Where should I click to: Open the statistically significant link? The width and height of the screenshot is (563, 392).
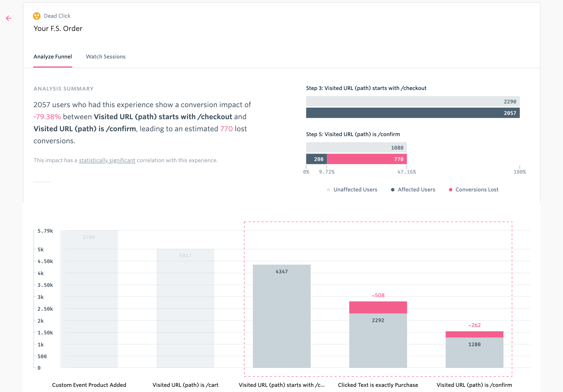click(107, 160)
